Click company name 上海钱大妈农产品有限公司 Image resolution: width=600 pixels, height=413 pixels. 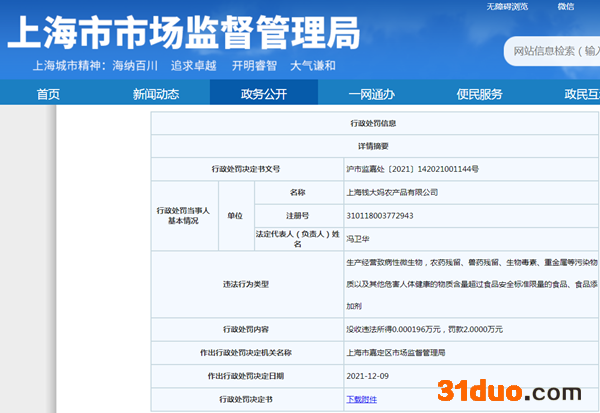tap(392, 191)
